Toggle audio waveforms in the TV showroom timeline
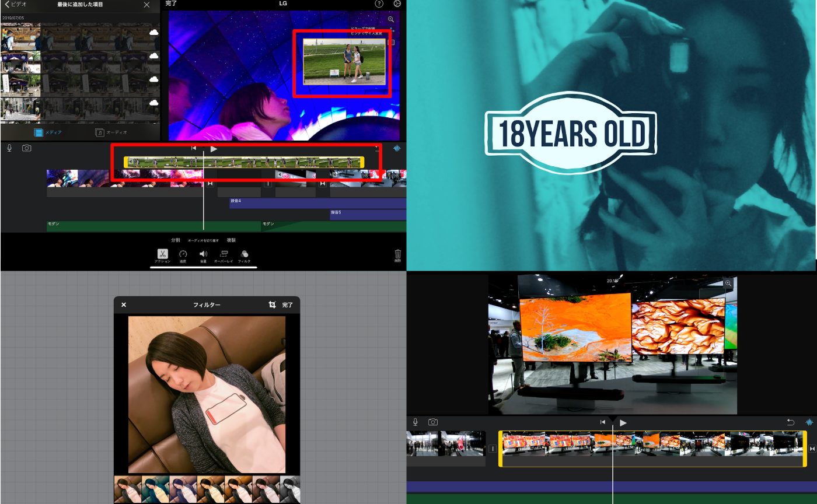817x504 pixels. point(809,422)
